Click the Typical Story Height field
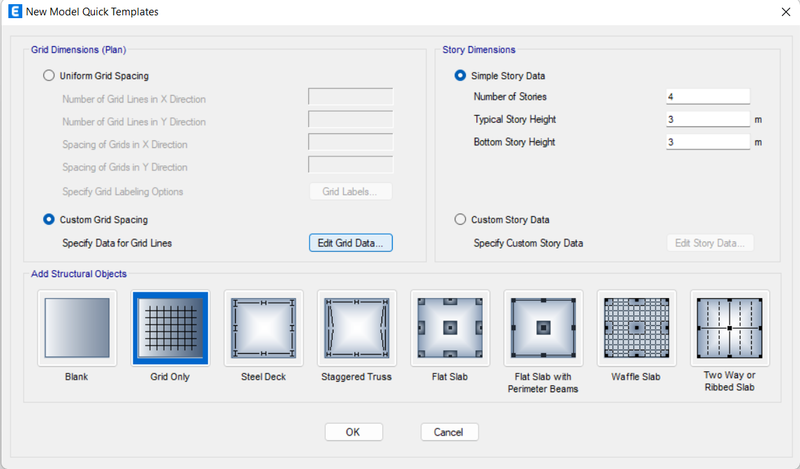 pos(708,119)
